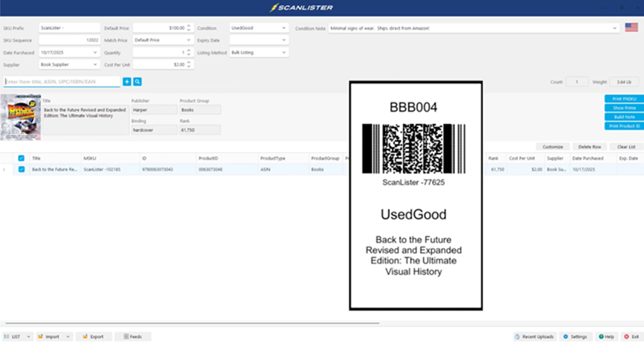Click the BBB004 text on the label
This screenshot has height=346, width=644.
click(x=414, y=107)
